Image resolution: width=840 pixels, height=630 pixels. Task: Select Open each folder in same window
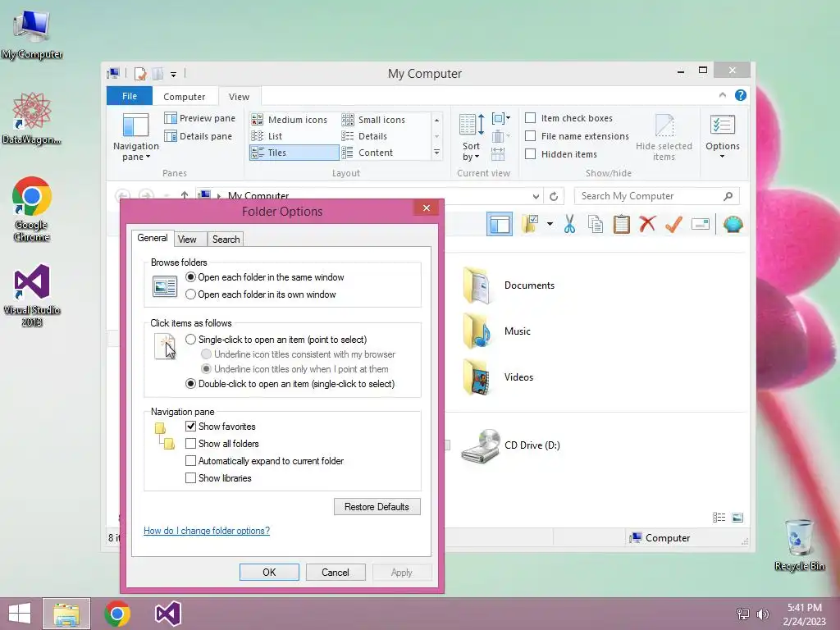265,277
